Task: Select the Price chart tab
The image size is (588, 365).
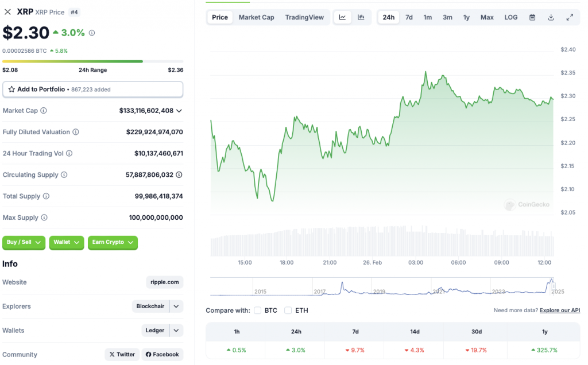Action: [x=220, y=17]
